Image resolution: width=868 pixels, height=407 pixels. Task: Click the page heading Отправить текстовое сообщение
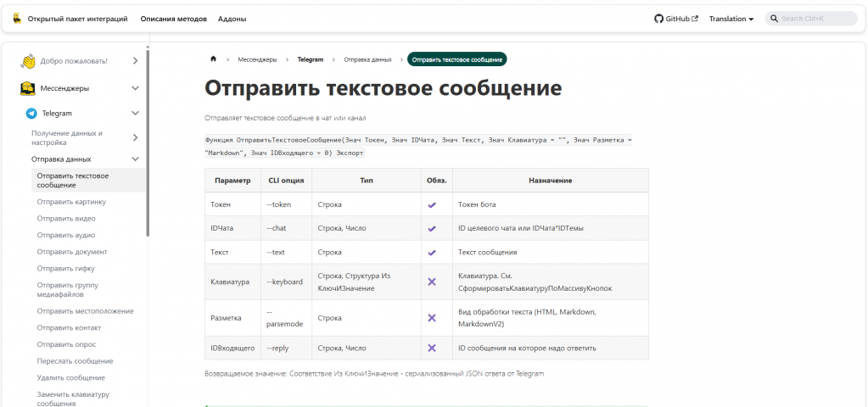pyautogui.click(x=383, y=88)
